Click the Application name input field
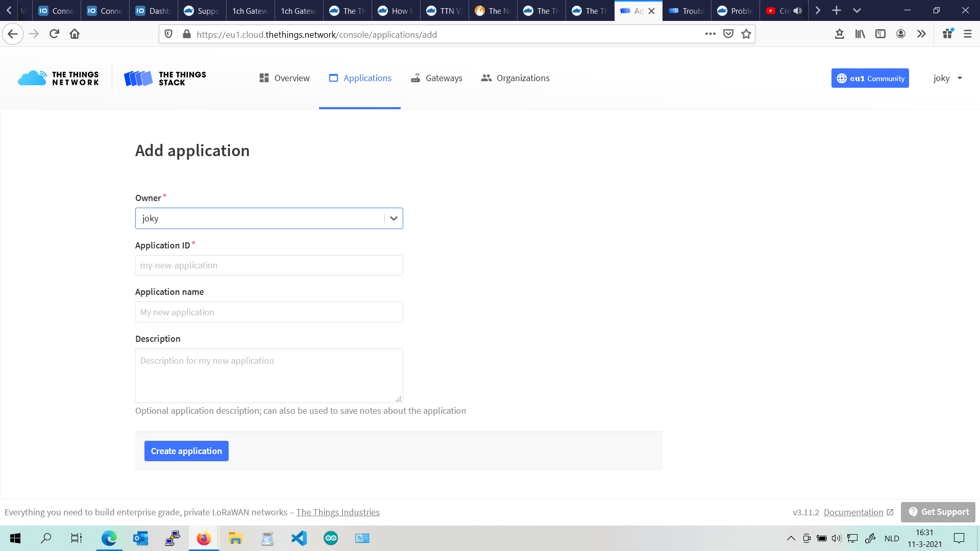 pyautogui.click(x=269, y=312)
